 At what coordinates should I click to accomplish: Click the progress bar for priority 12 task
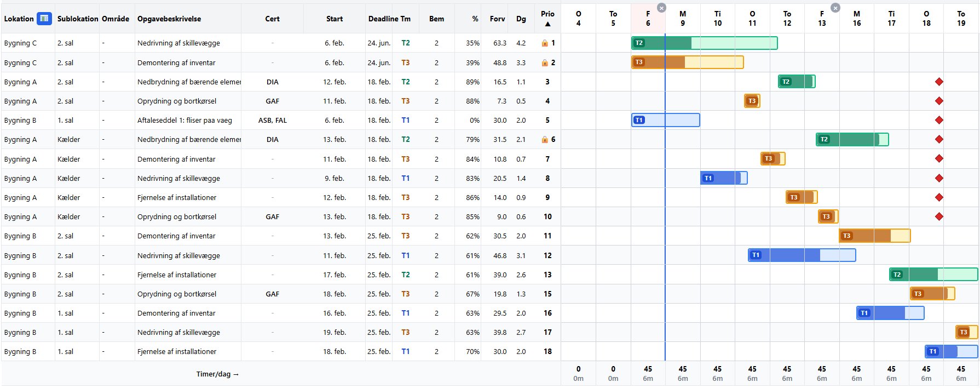tap(802, 255)
